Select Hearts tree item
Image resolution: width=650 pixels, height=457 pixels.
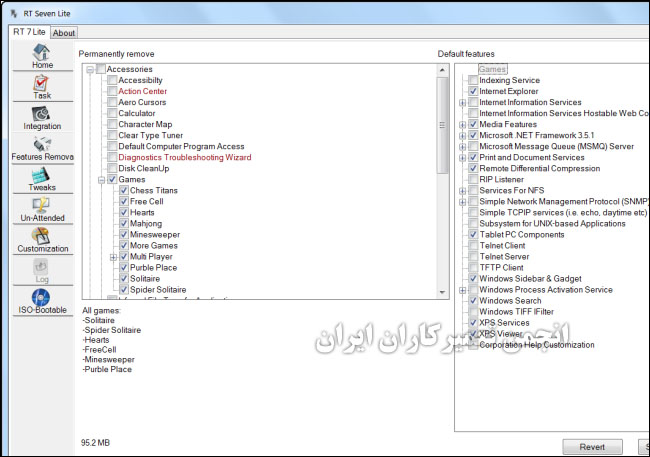coord(142,212)
